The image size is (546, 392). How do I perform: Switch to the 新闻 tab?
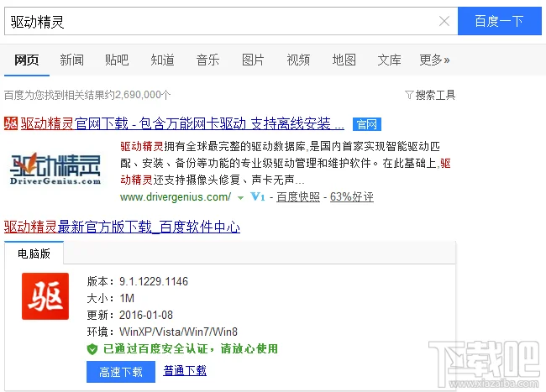[x=71, y=60]
